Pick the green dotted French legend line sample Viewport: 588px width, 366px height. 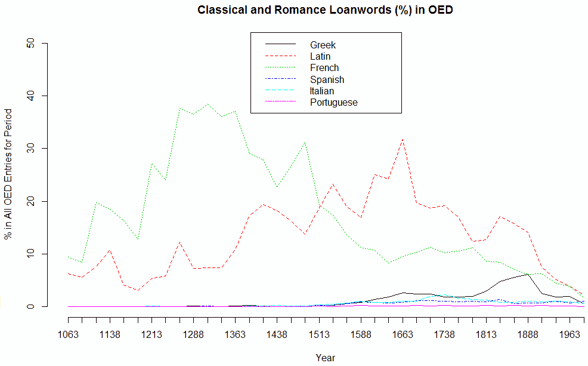pyautogui.click(x=280, y=68)
